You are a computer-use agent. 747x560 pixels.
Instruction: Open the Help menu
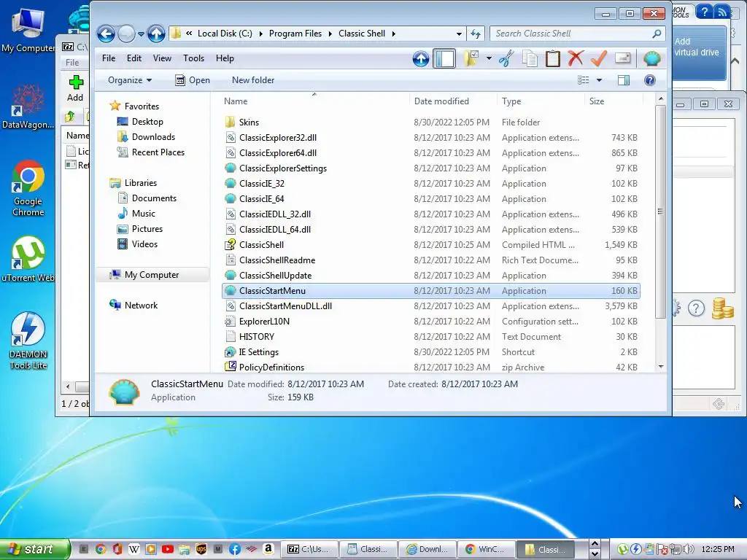[x=225, y=58]
